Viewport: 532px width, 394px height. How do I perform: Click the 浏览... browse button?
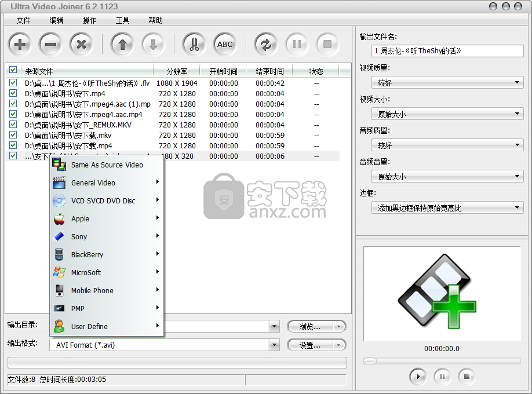(310, 327)
